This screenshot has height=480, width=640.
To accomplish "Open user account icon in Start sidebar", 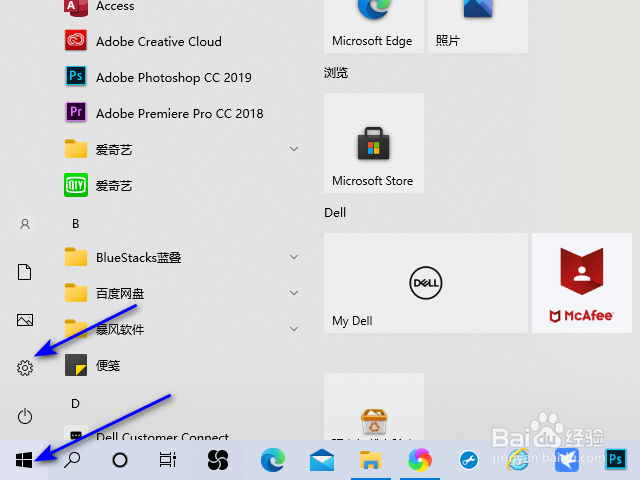I will (25, 224).
